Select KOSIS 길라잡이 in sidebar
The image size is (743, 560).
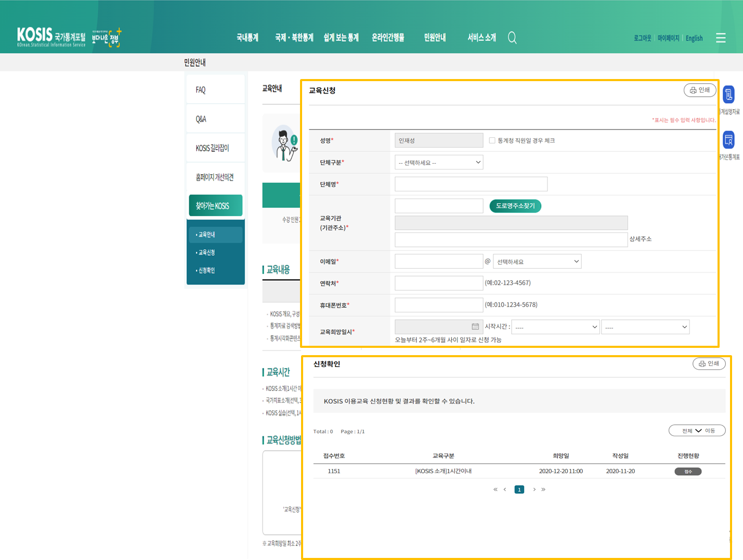coord(215,148)
